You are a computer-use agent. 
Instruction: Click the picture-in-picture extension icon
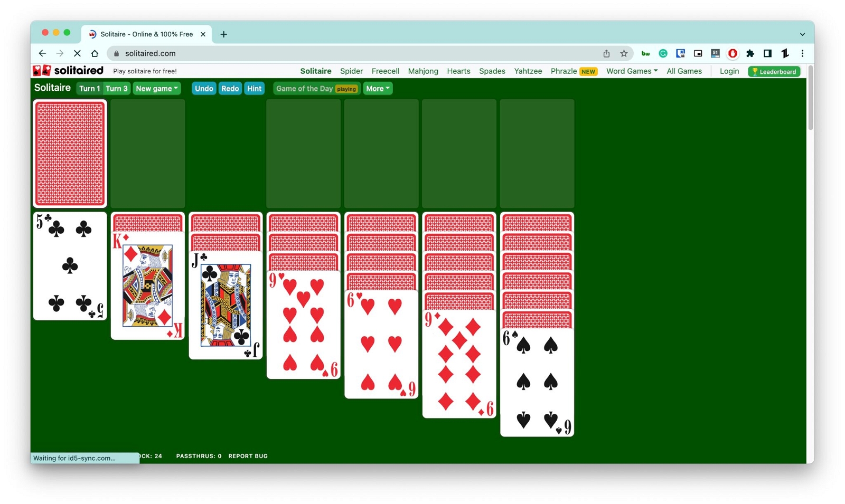tap(698, 53)
